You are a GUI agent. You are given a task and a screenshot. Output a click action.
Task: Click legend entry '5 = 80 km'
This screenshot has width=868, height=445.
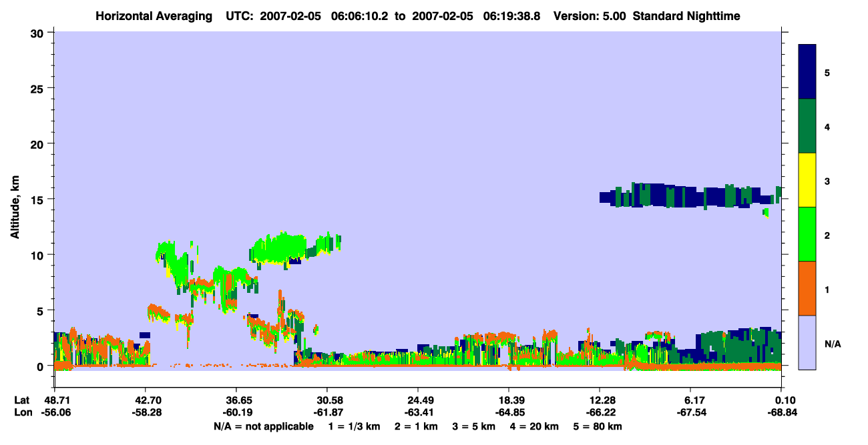pos(599,426)
